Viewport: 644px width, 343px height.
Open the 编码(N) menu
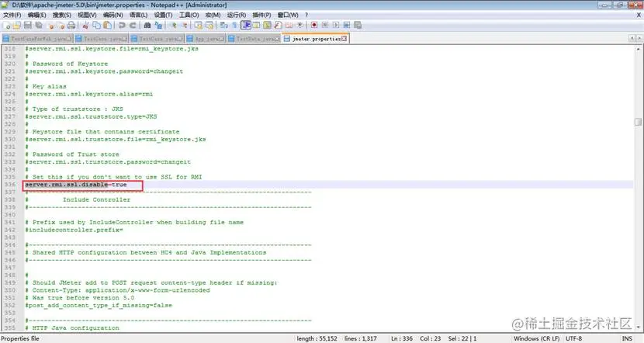click(x=113, y=15)
